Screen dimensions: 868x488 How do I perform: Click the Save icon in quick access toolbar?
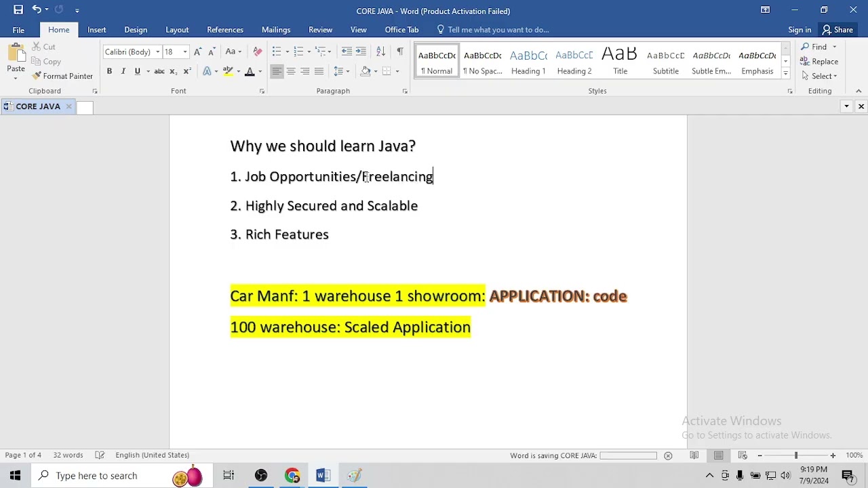18,9
